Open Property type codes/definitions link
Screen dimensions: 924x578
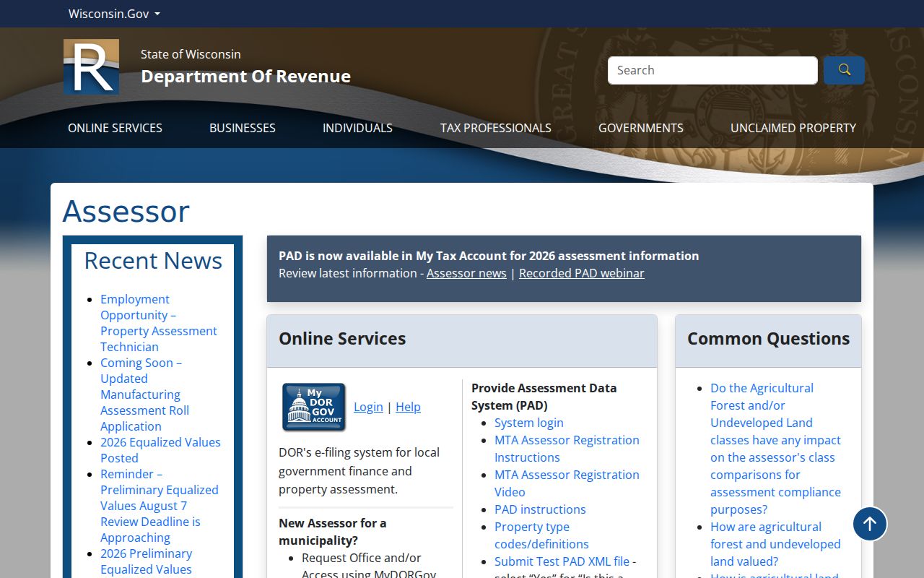tap(541, 535)
